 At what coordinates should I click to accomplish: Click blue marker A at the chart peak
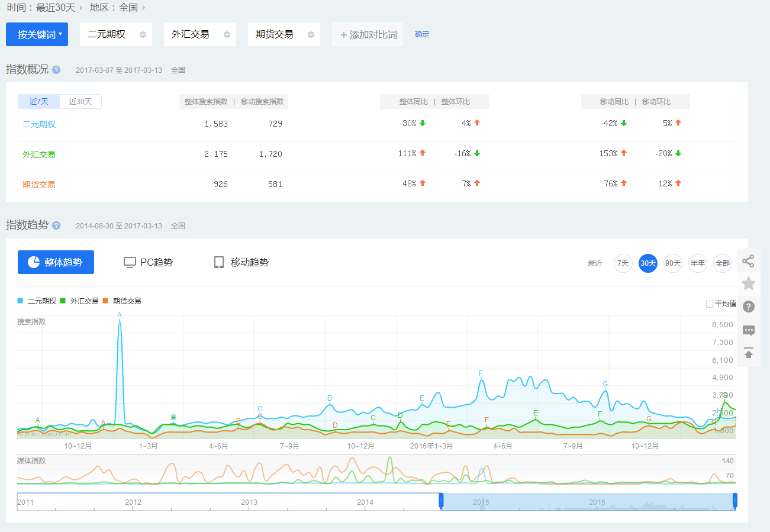click(120, 315)
